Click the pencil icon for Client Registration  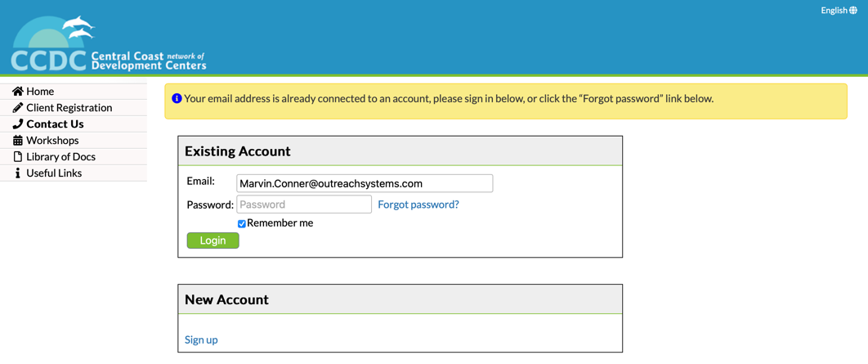[17, 108]
